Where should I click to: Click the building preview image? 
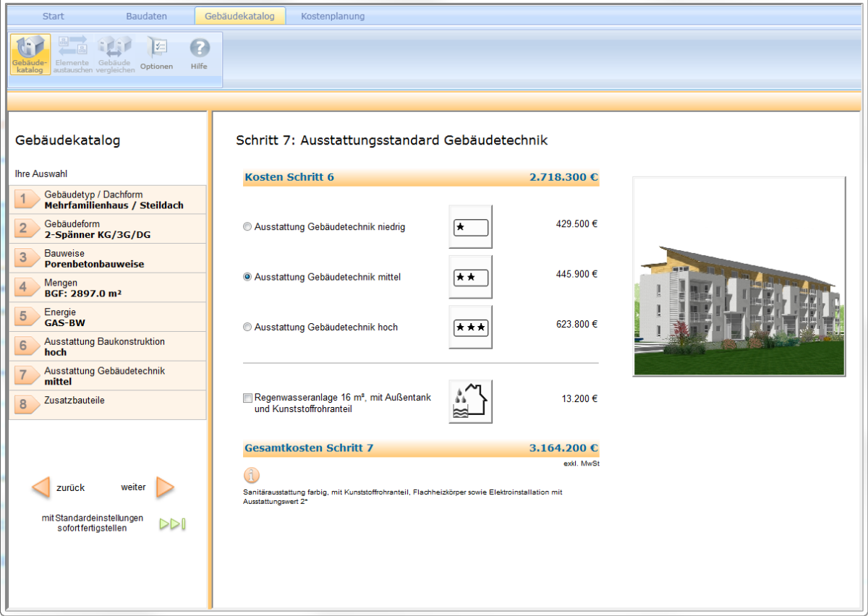pos(739,276)
